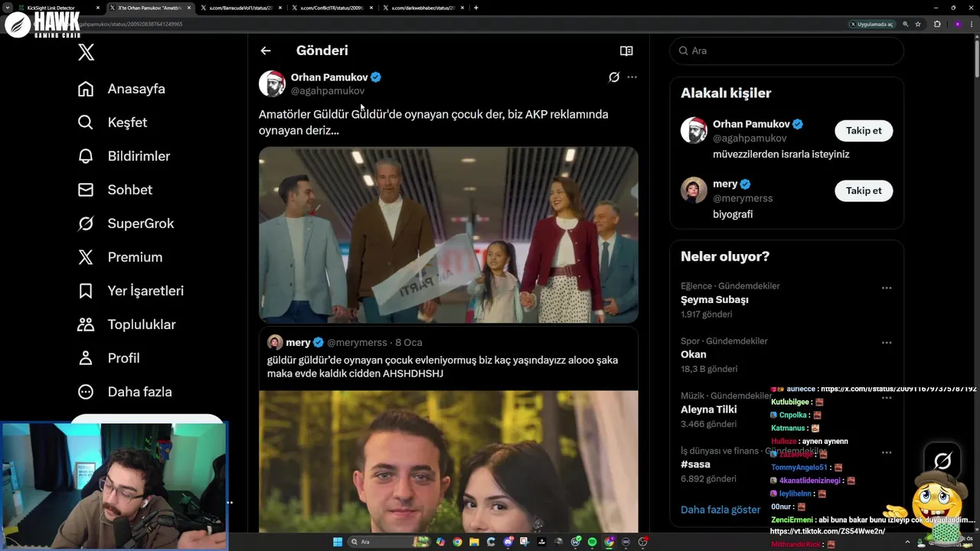This screenshot has width=980, height=551.
Task: Open options for Okan trend
Action: coord(887,343)
